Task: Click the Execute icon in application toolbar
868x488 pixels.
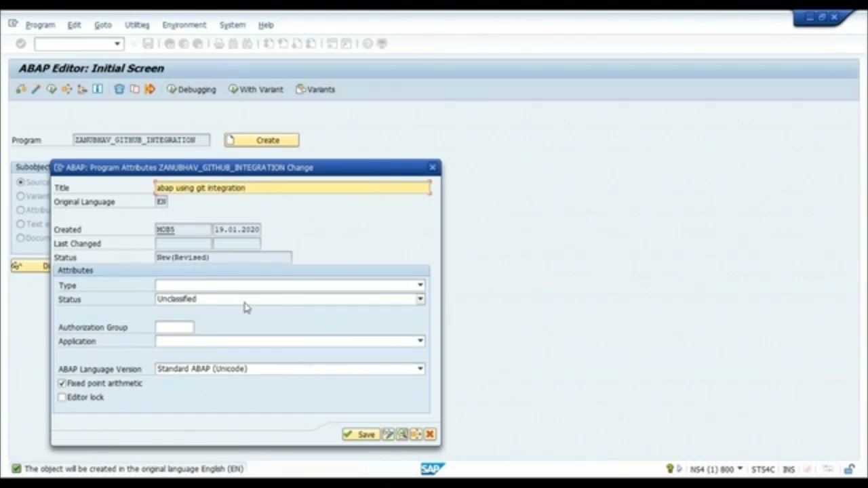Action: (52, 89)
